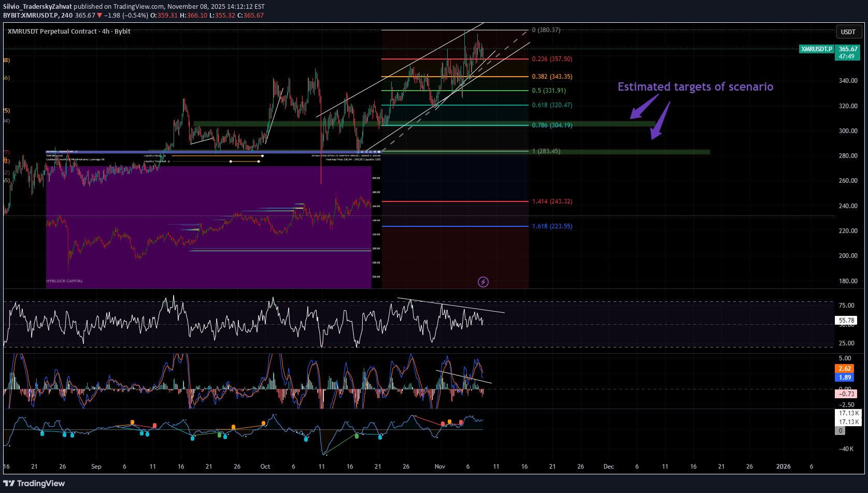
Task: Click the author name Silvio_TraderskyZahvat
Action: pyautogui.click(x=37, y=7)
